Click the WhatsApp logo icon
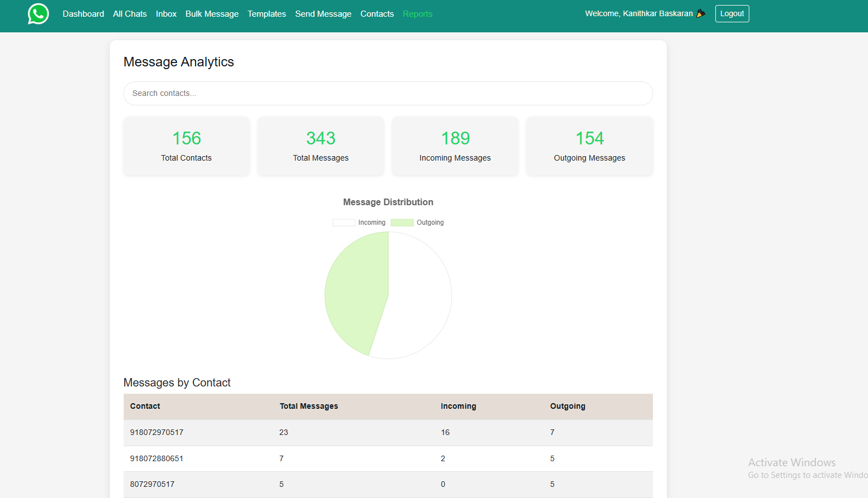This screenshot has width=868, height=498. [37, 13]
